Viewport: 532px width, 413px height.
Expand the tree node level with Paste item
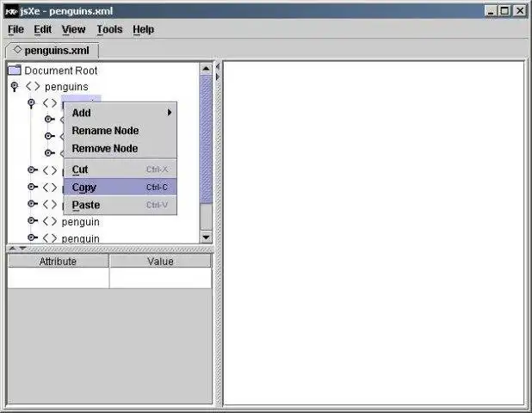pyautogui.click(x=33, y=203)
